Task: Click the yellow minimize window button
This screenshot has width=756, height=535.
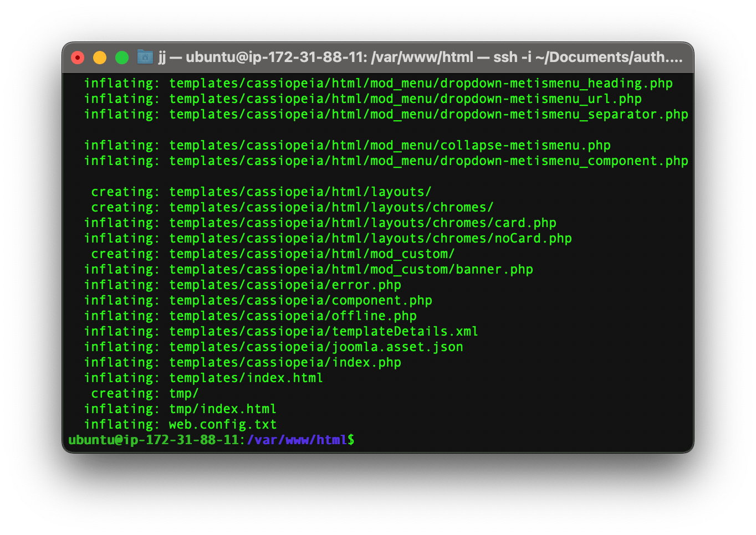Action: (x=100, y=58)
